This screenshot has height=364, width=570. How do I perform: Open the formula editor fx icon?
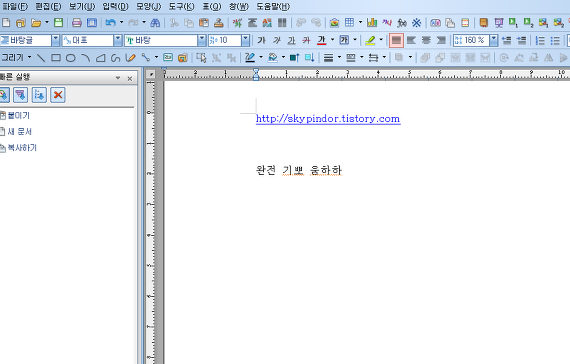coord(402,23)
